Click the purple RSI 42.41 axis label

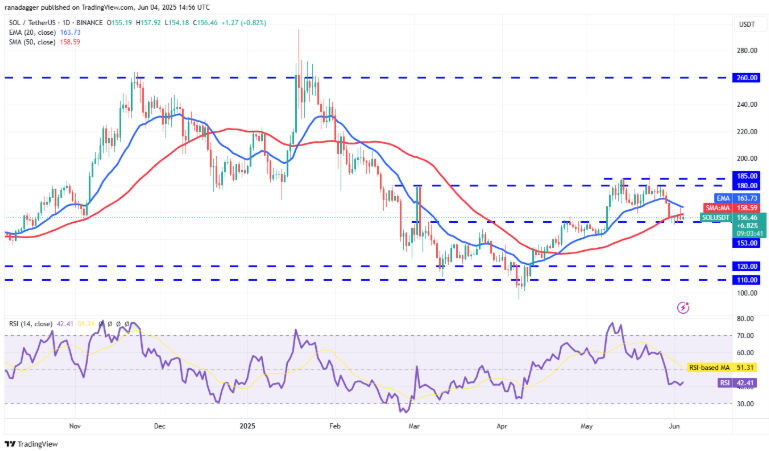click(x=738, y=382)
